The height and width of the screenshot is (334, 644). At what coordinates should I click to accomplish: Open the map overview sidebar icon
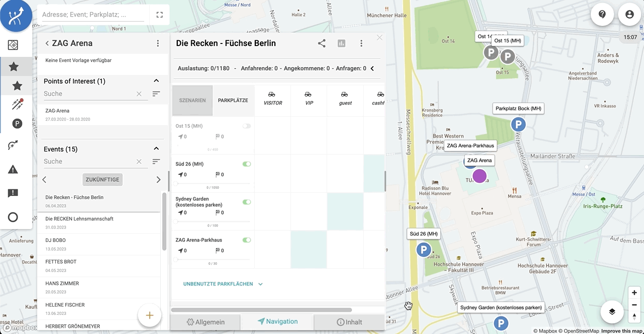[13, 45]
